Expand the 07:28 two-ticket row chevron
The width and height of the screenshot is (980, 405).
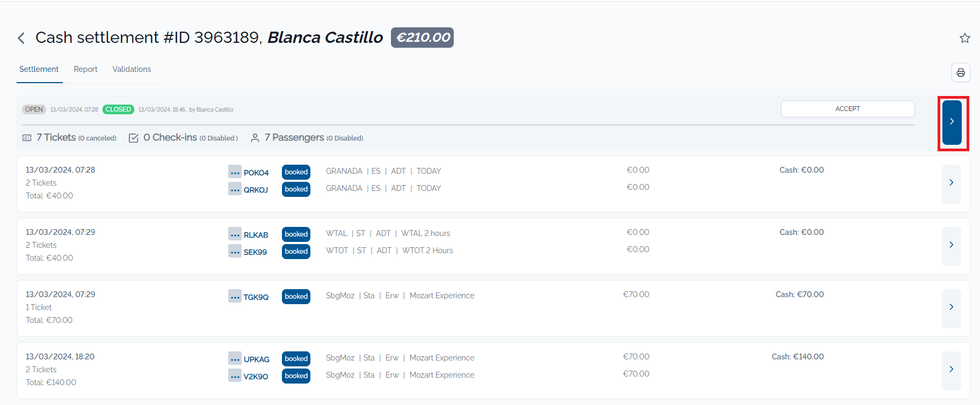tap(951, 183)
